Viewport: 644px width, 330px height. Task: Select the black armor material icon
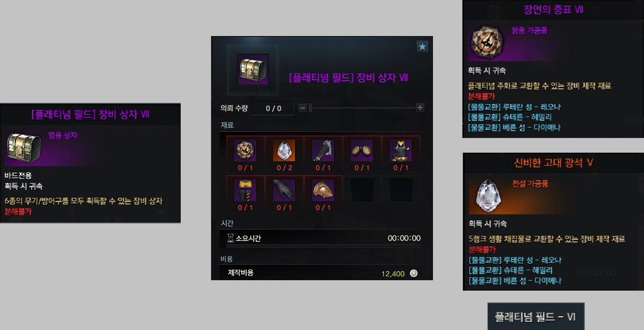(x=401, y=151)
